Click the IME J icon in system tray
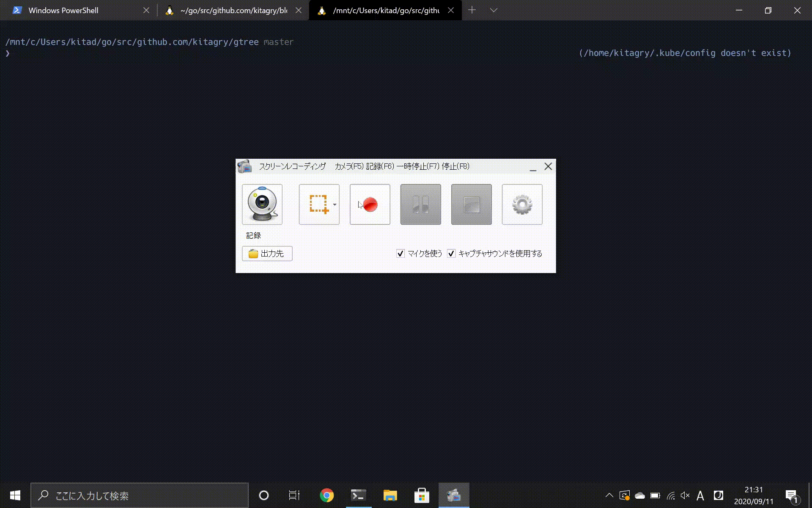812x508 pixels. point(718,495)
